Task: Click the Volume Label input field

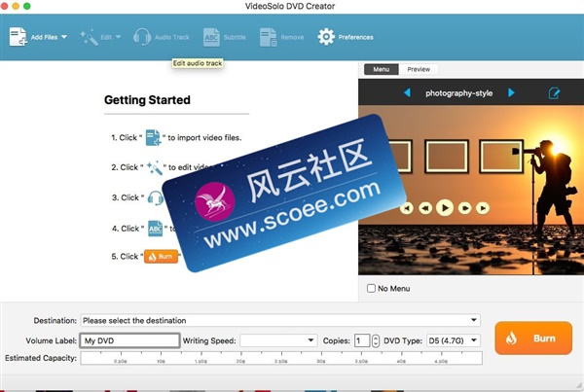Action: (129, 340)
